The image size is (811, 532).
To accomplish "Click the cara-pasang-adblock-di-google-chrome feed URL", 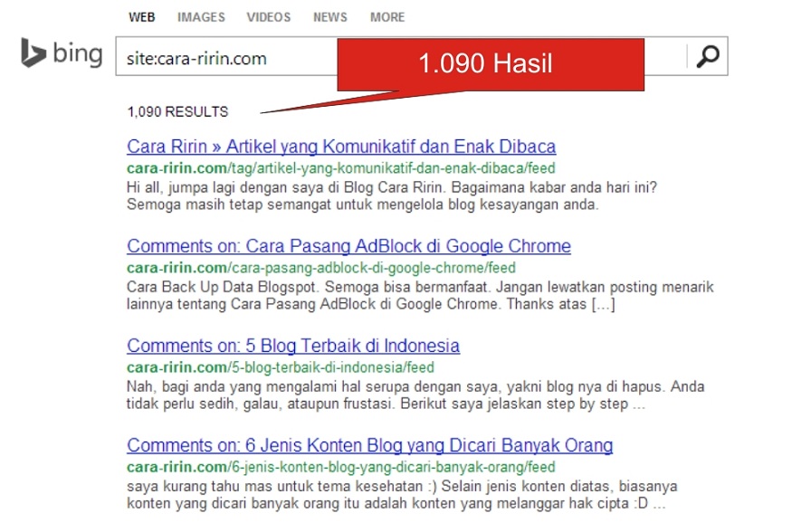I will pyautogui.click(x=321, y=268).
